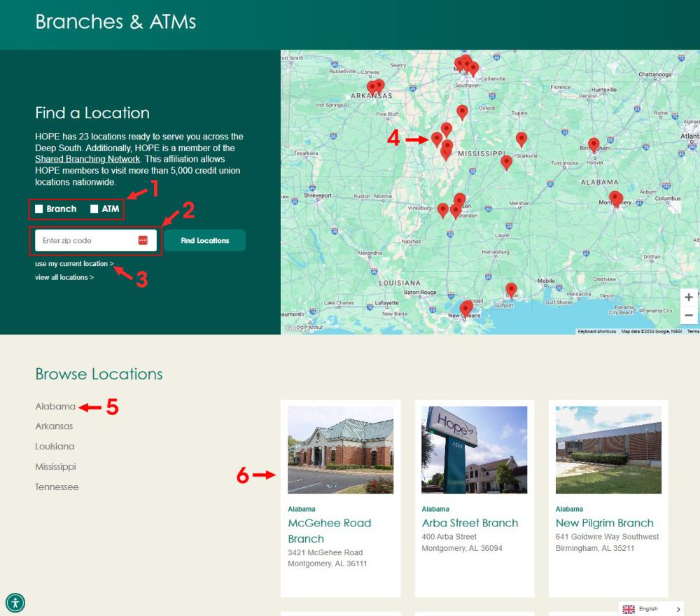Click the Birmingham map pin
This screenshot has height=616, width=700.
(594, 145)
